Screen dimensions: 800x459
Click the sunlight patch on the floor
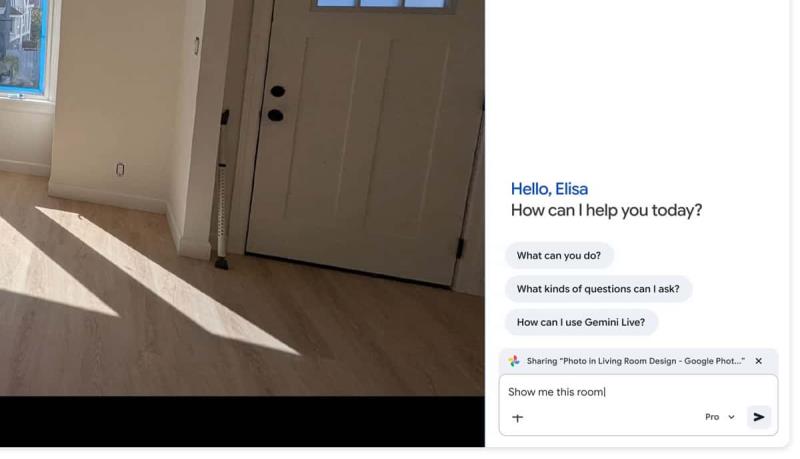pyautogui.click(x=168, y=280)
